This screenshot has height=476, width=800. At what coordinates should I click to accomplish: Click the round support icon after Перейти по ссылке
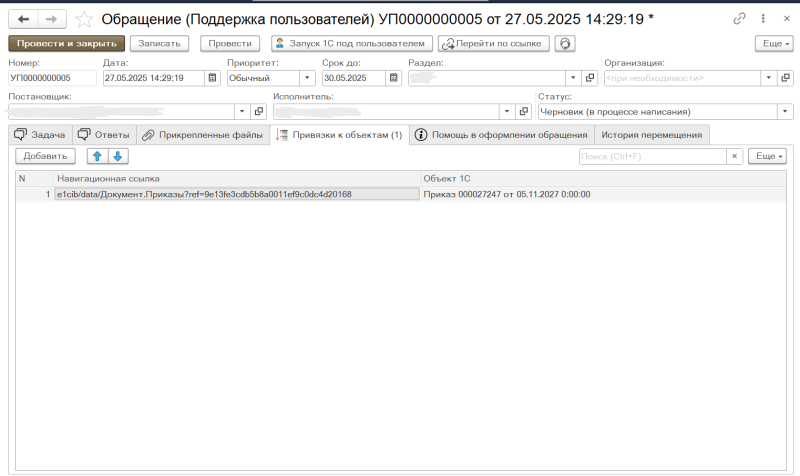pyautogui.click(x=565, y=43)
